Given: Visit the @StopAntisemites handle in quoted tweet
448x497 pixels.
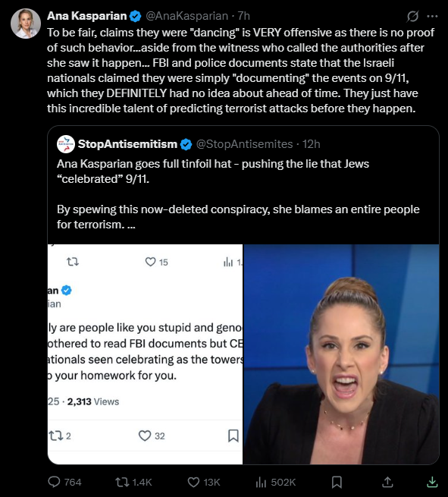Looking at the screenshot, I should pyautogui.click(x=244, y=144).
